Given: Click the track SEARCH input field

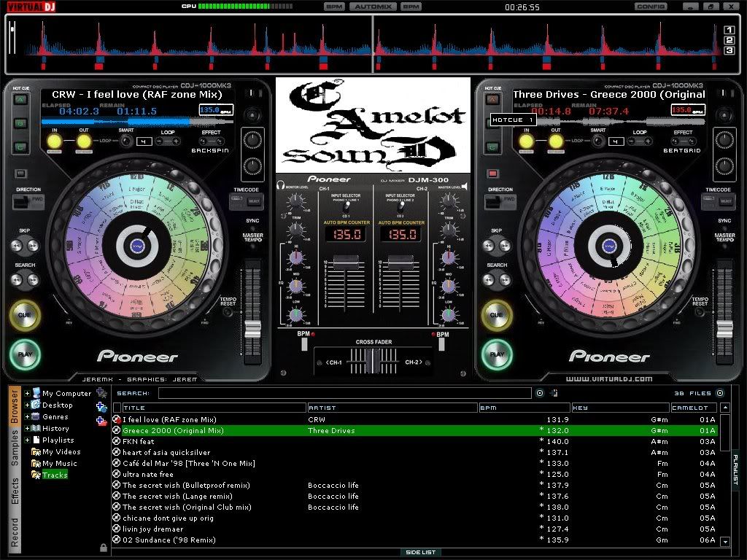Looking at the screenshot, I should click(x=345, y=393).
